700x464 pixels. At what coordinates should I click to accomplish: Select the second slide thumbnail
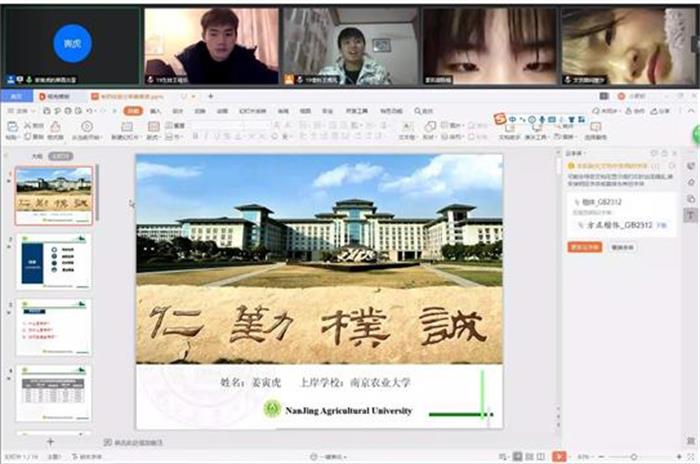point(54,261)
